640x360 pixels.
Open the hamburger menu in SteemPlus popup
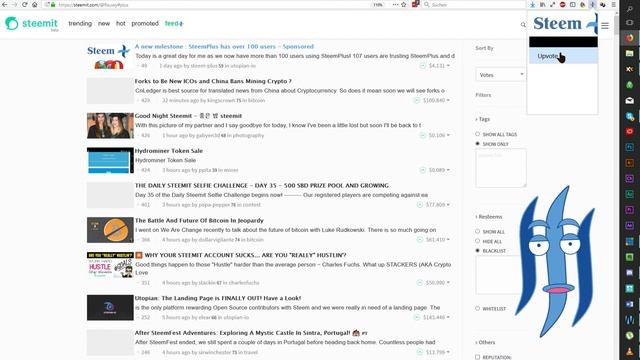[604, 26]
